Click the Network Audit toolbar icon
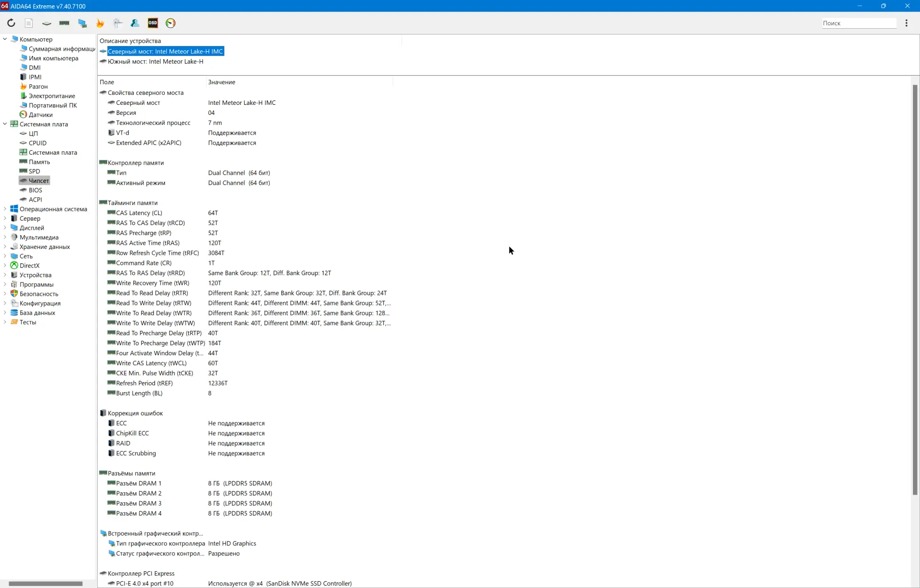 pos(135,23)
